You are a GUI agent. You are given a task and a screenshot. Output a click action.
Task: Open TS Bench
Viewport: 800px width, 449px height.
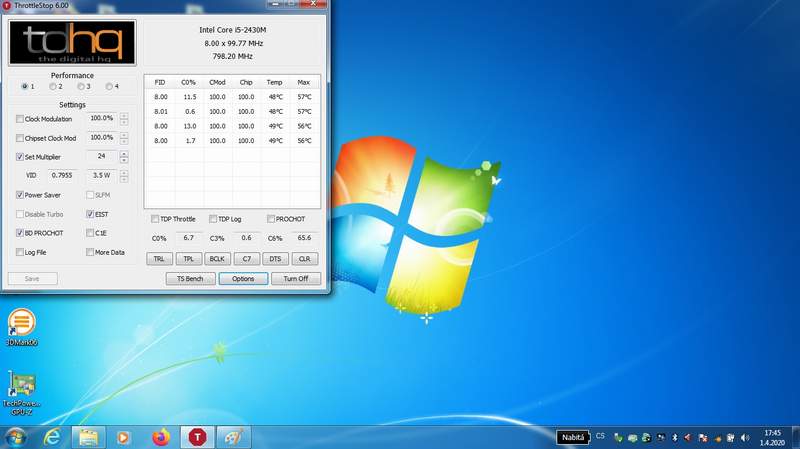coord(190,279)
